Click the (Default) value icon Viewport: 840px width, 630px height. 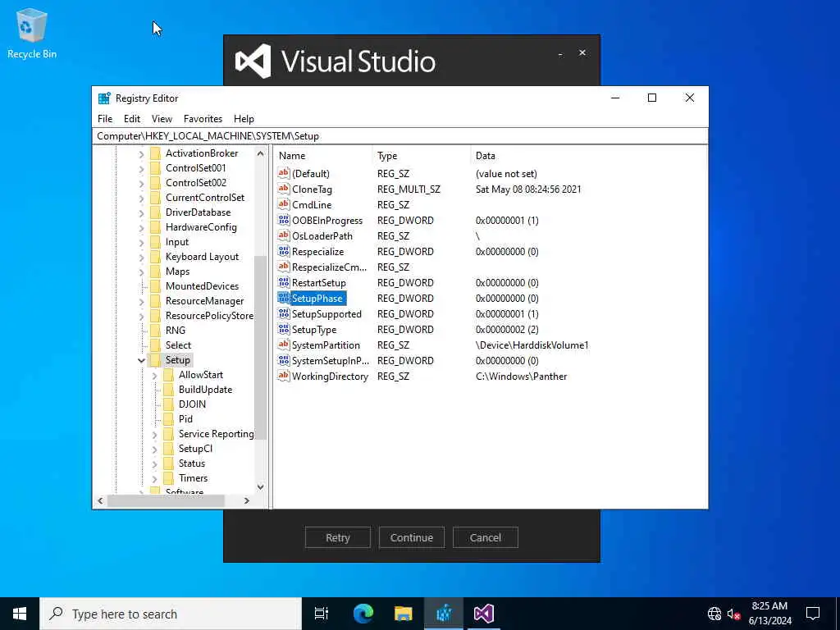pyautogui.click(x=283, y=173)
